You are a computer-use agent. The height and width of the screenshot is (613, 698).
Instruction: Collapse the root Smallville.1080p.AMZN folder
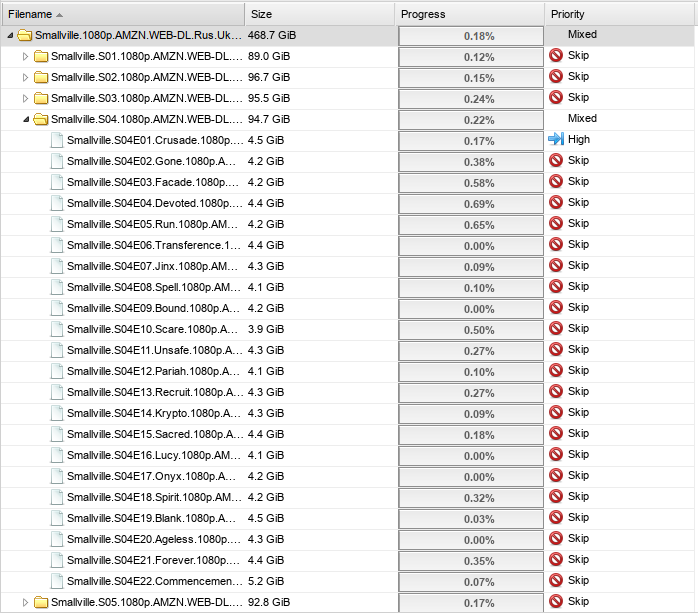click(x=10, y=35)
